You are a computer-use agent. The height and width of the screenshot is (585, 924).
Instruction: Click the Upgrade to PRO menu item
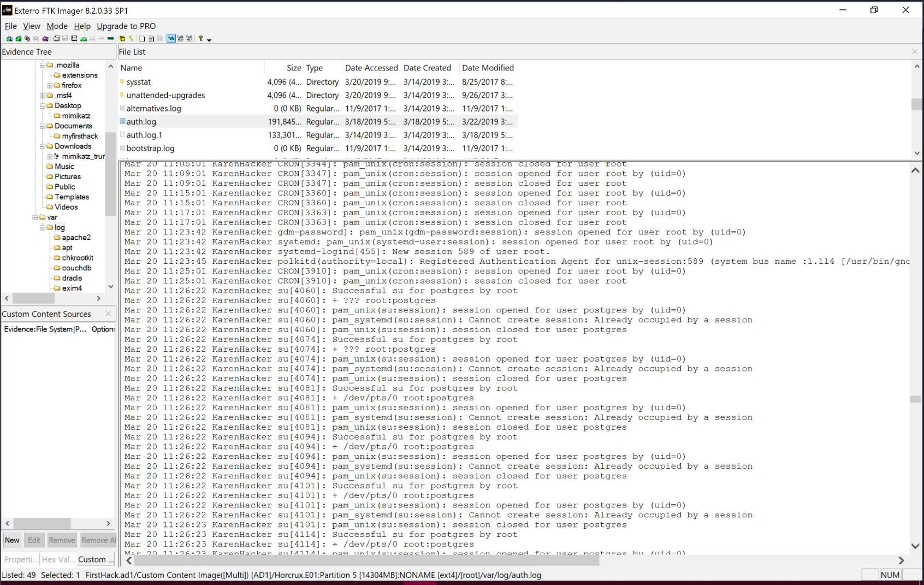click(x=126, y=26)
